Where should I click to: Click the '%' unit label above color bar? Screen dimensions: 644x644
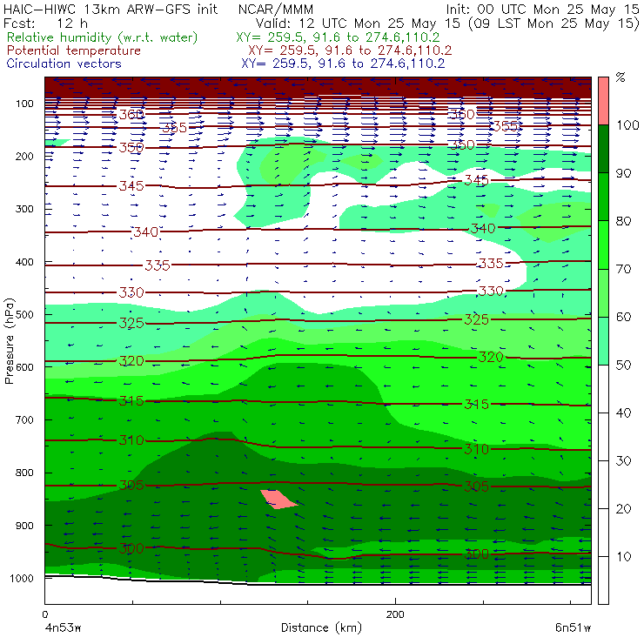click(x=621, y=77)
